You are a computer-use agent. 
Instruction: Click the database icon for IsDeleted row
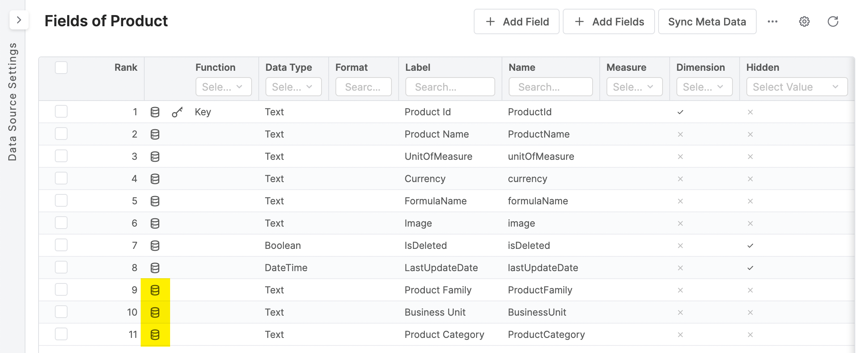click(155, 246)
